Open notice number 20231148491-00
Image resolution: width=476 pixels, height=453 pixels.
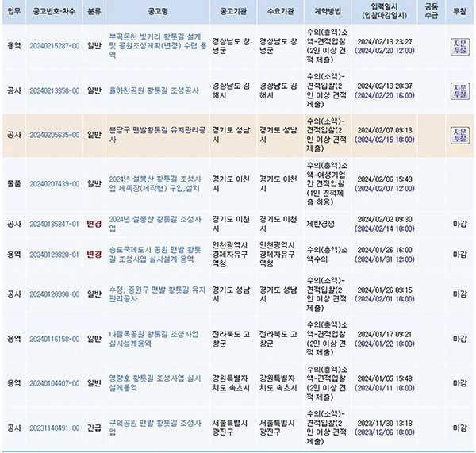[54, 428]
